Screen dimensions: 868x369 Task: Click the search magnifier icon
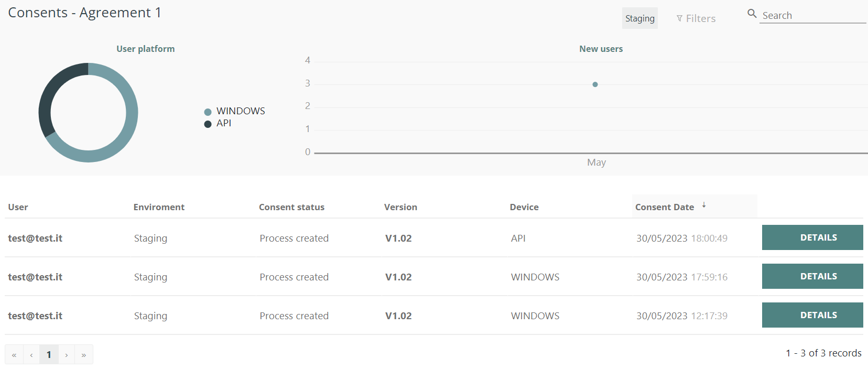point(752,14)
